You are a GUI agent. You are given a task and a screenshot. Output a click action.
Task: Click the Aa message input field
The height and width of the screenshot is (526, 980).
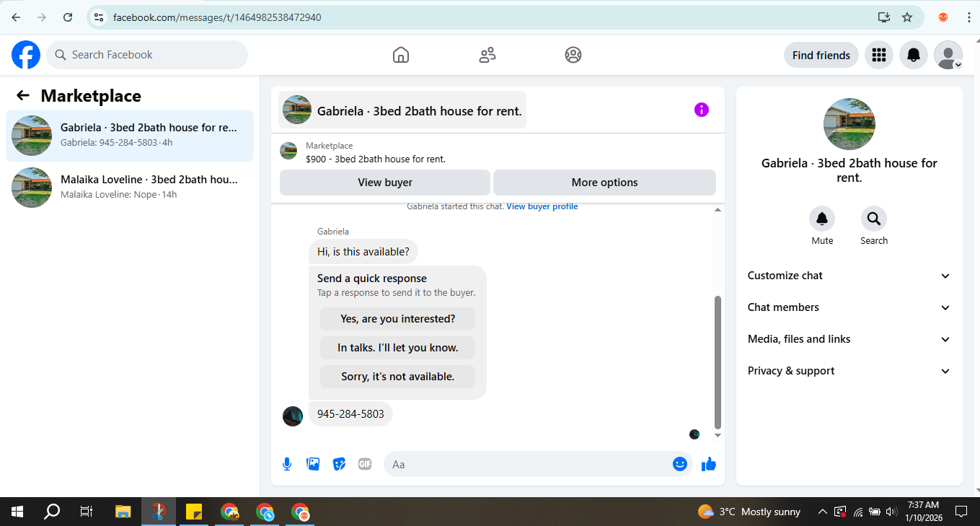(x=531, y=464)
